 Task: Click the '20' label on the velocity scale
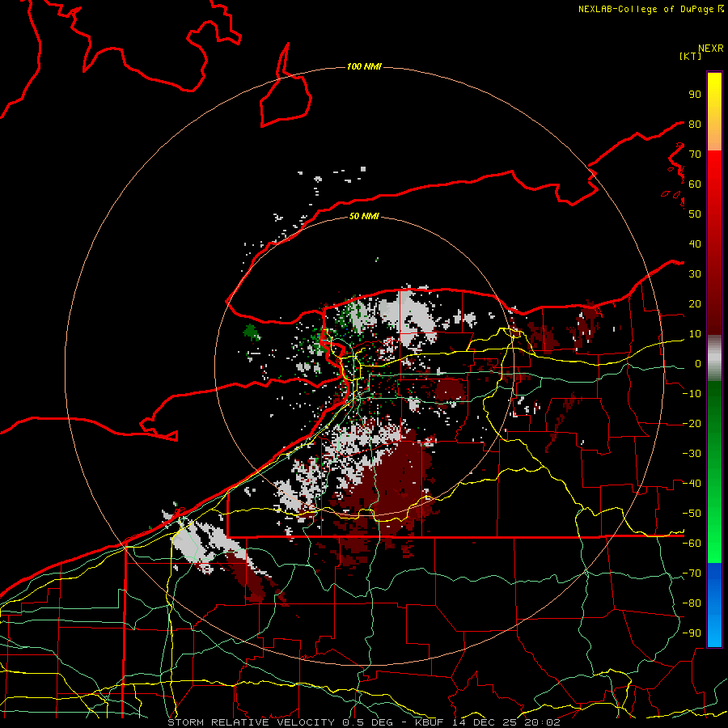tap(695, 303)
